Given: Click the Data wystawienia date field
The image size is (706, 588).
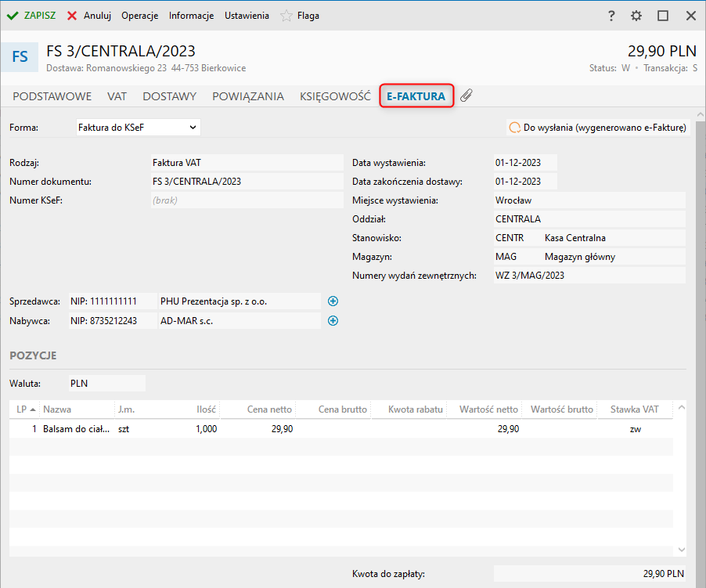Looking at the screenshot, I should 525,163.
